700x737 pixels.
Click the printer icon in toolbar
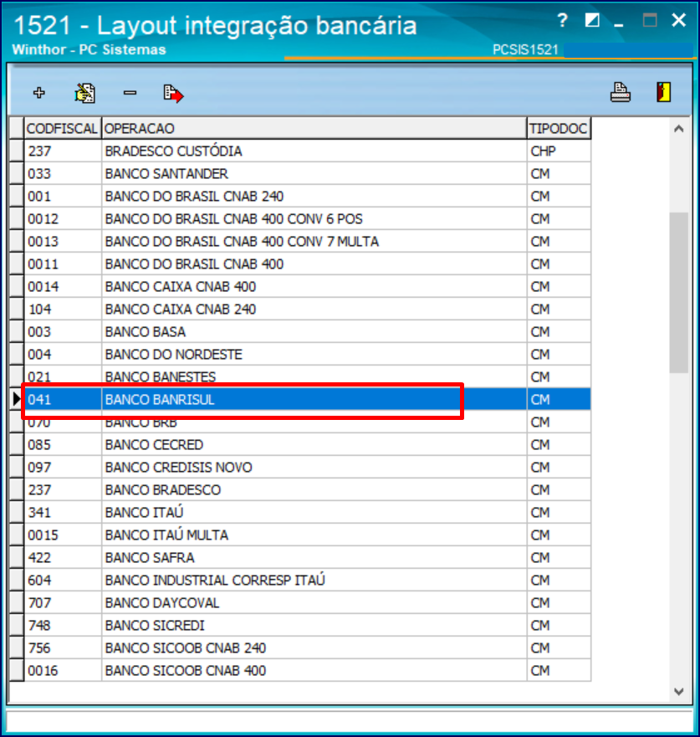pyautogui.click(x=621, y=92)
